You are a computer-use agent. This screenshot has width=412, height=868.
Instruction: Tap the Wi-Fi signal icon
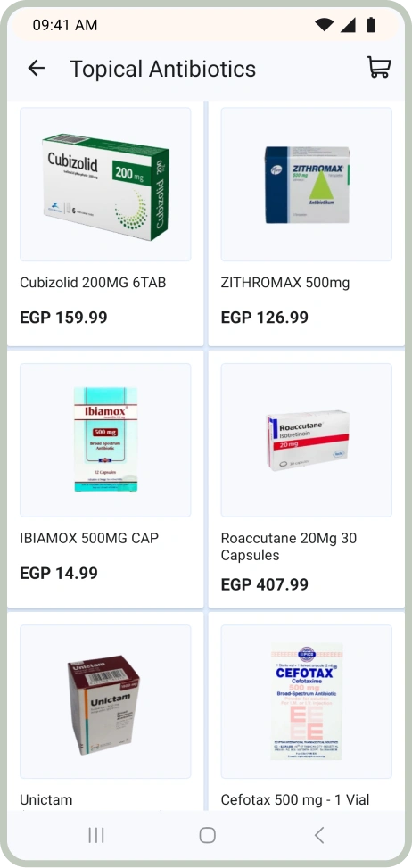(x=324, y=25)
